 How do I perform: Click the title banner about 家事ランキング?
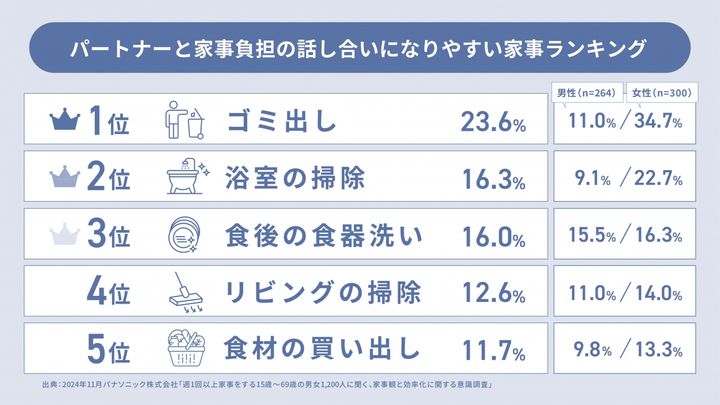pos(358,49)
